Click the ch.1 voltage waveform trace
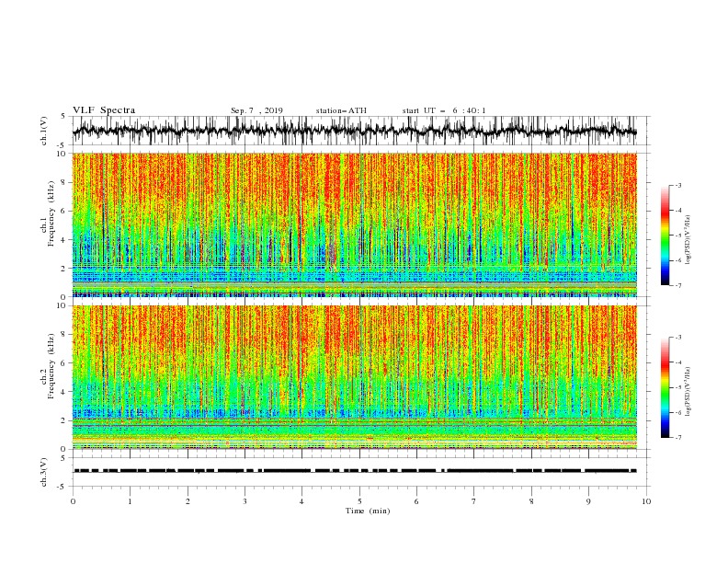728x563 pixels. [x=355, y=131]
